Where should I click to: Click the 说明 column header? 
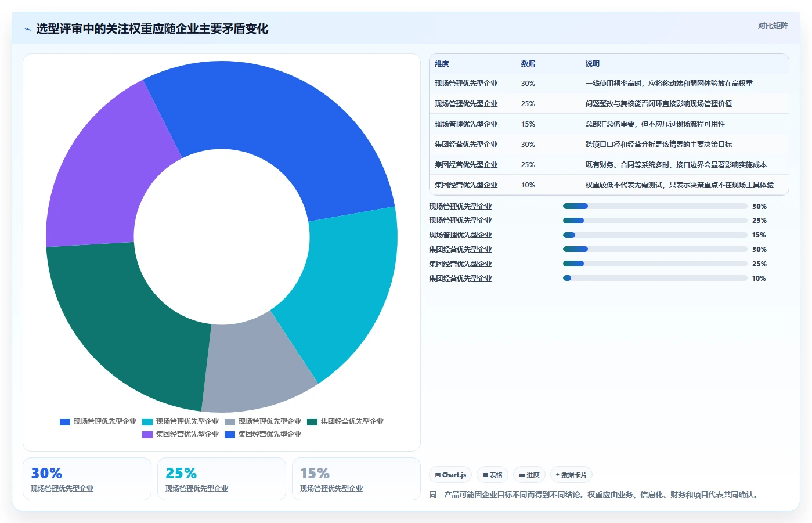(592, 64)
